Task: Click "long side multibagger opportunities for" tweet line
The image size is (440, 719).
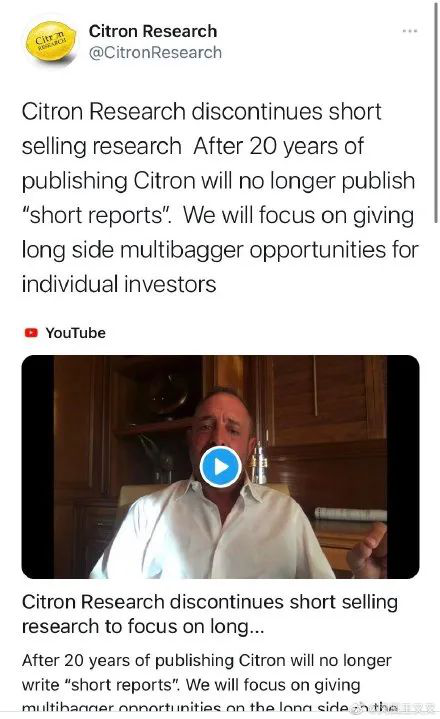Action: (x=220, y=250)
